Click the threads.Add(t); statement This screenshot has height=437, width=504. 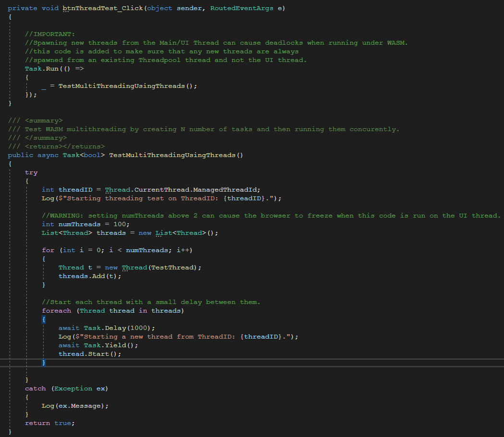90,276
